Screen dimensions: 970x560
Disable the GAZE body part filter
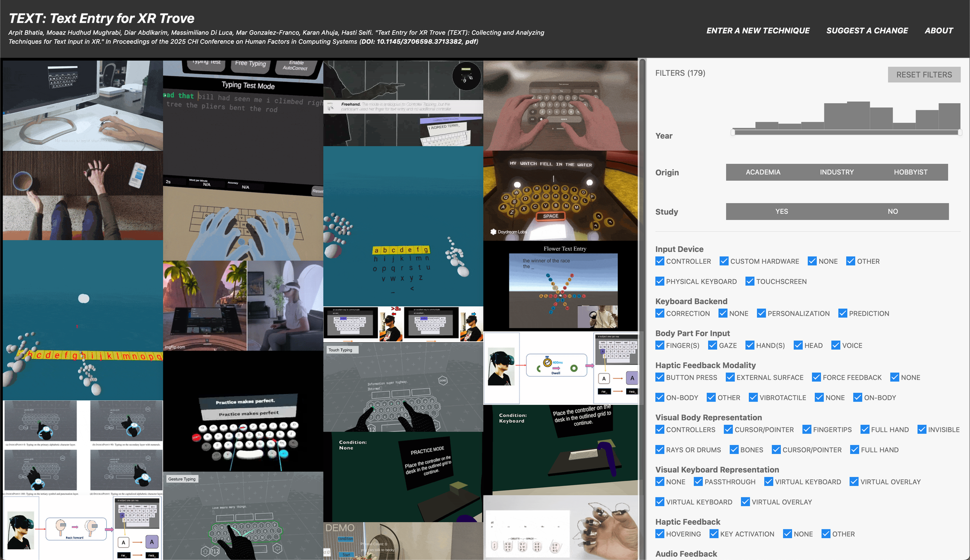point(712,346)
